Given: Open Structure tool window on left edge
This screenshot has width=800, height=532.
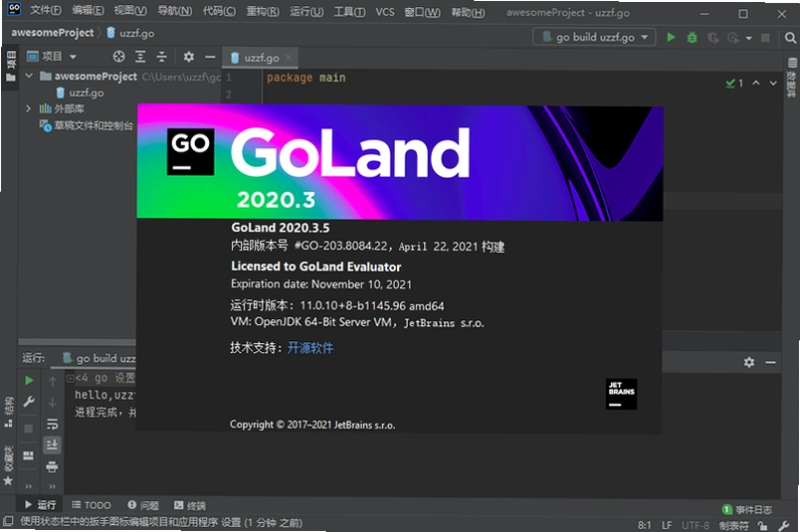Looking at the screenshot, I should (x=8, y=412).
